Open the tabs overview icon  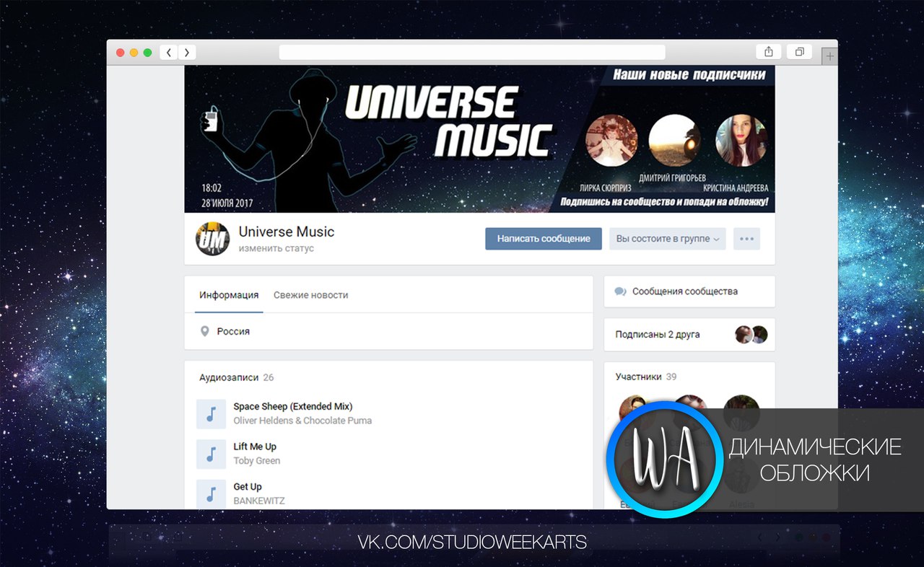tap(799, 52)
